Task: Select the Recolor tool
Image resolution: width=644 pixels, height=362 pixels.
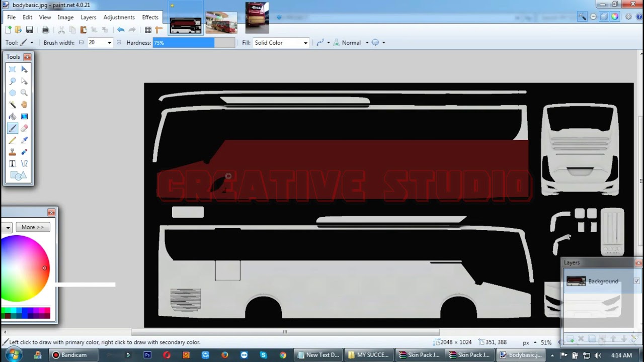Action: (x=24, y=151)
